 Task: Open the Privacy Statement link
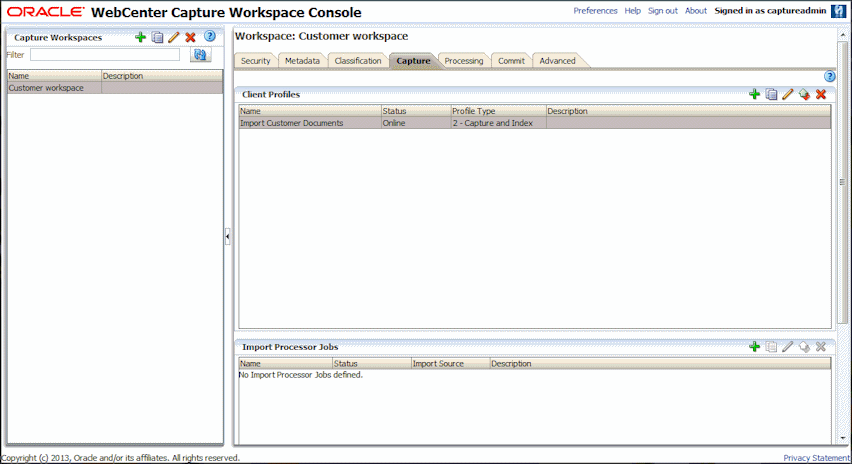[816, 458]
